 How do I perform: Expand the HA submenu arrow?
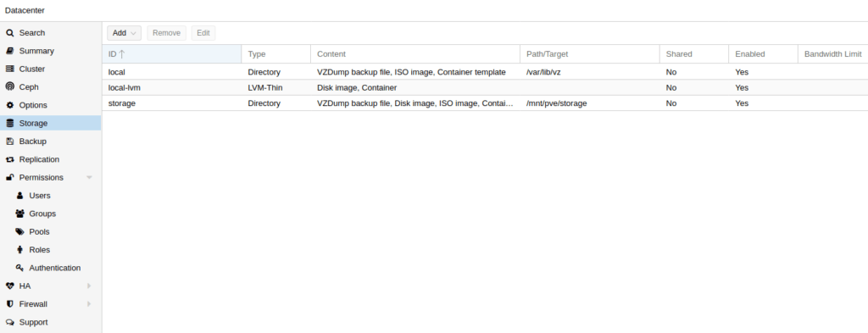point(89,286)
